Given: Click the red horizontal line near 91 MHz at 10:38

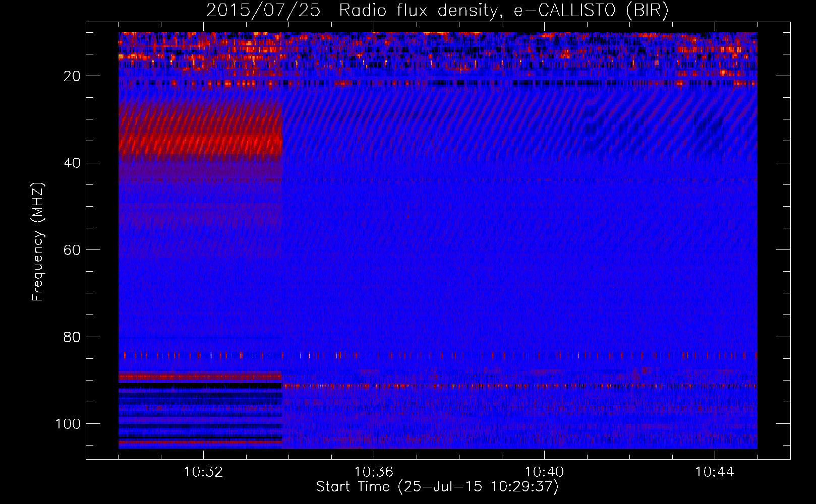Looking at the screenshot, I should (459, 387).
